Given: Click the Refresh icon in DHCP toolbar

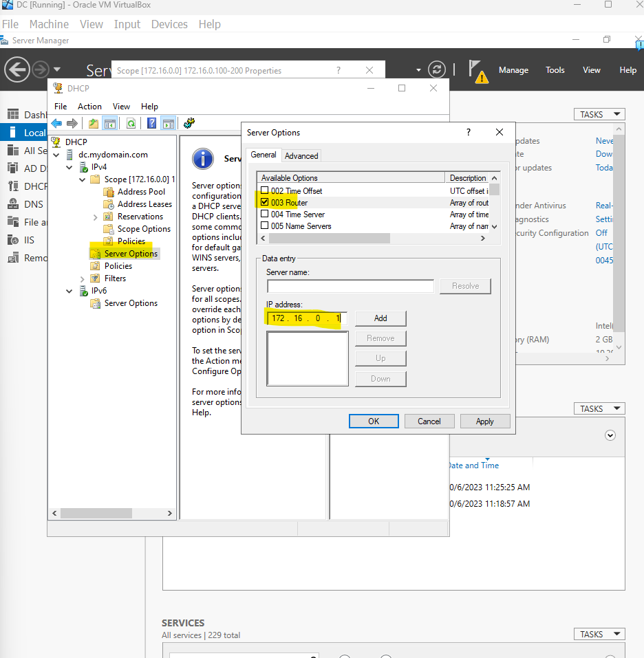Looking at the screenshot, I should pyautogui.click(x=131, y=123).
